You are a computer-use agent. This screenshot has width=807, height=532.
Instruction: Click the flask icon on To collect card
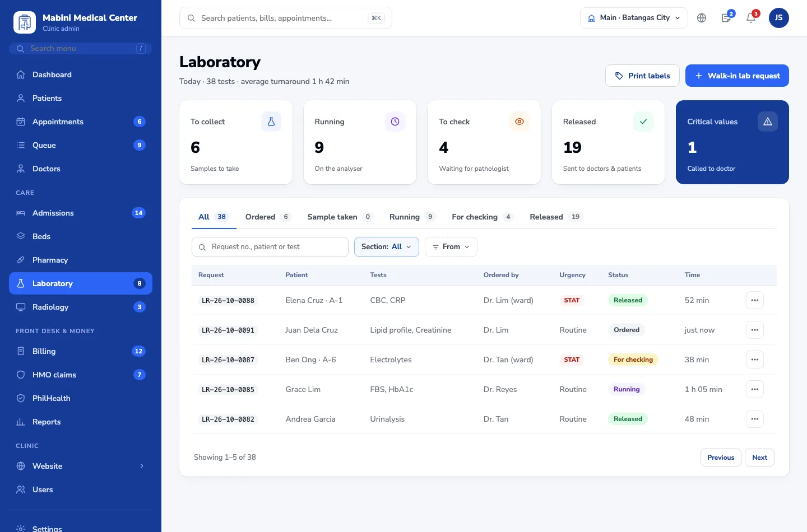[x=271, y=122]
